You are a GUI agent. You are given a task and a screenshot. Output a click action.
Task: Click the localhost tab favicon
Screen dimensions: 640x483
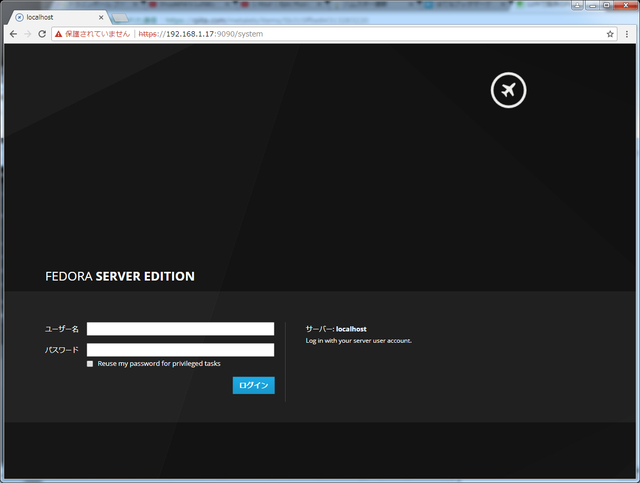tap(19, 18)
